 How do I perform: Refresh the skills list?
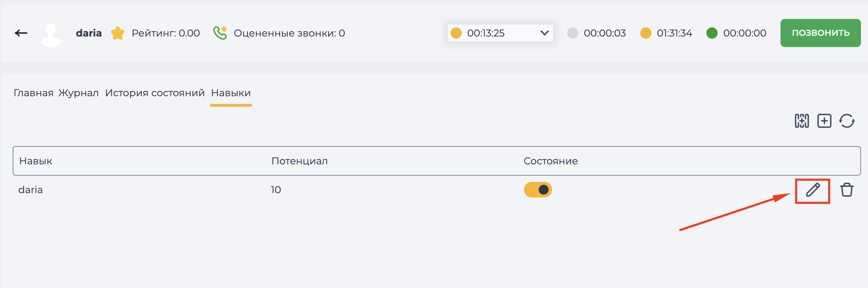[x=847, y=121]
